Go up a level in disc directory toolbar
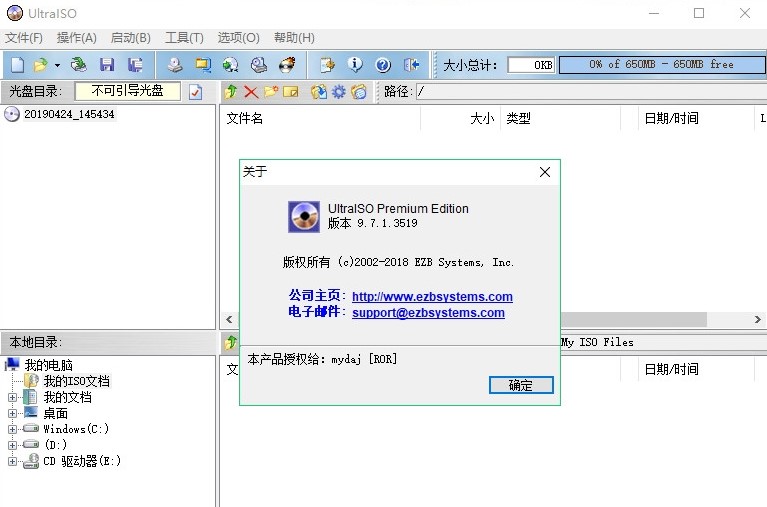 coord(231,92)
